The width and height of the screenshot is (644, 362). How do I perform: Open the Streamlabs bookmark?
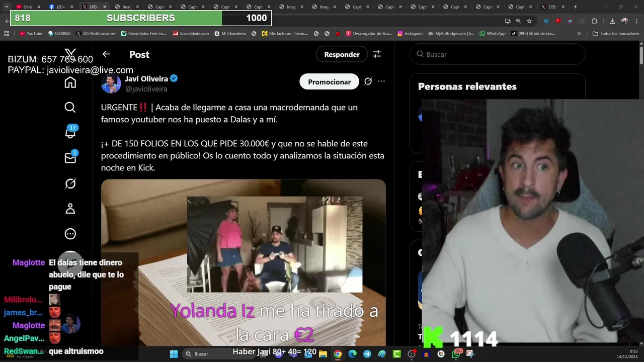143,33
